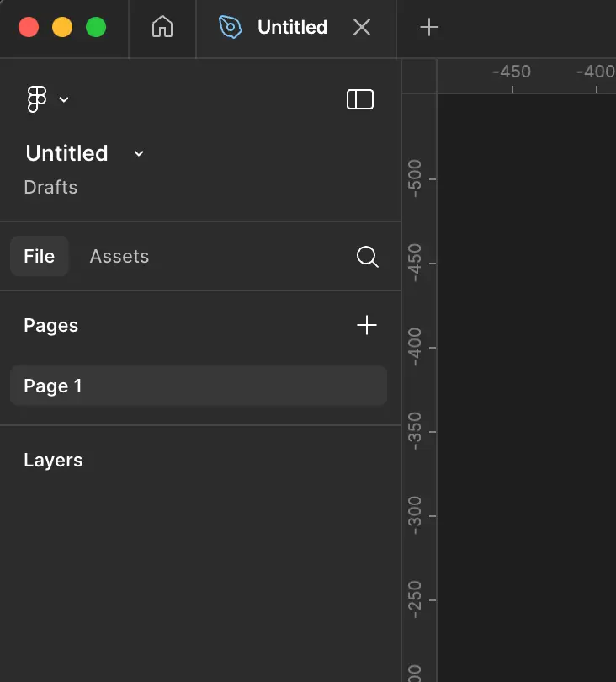This screenshot has width=616, height=682.
Task: Click the empty dark canvas area
Action: [526, 379]
